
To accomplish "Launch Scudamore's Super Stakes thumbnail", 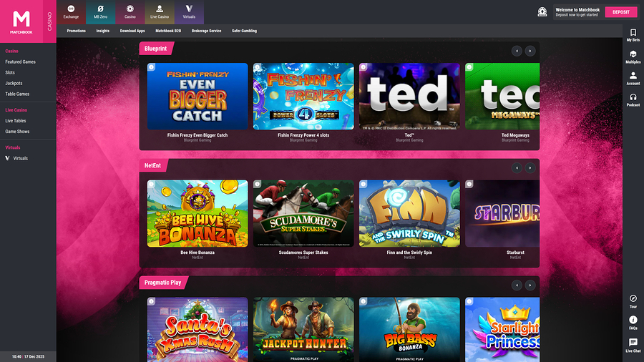I will pos(303,213).
